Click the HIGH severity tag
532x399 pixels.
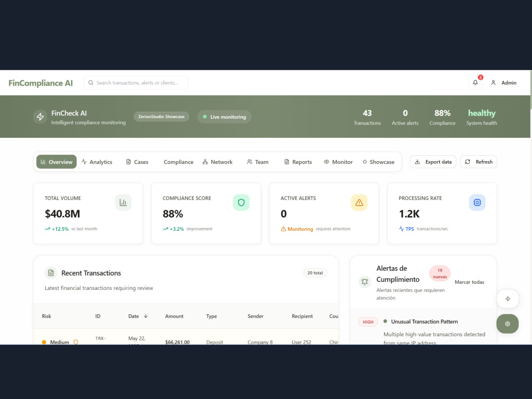point(368,322)
